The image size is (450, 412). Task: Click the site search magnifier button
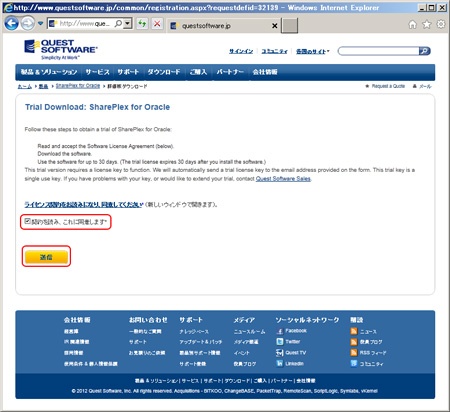(424, 51)
